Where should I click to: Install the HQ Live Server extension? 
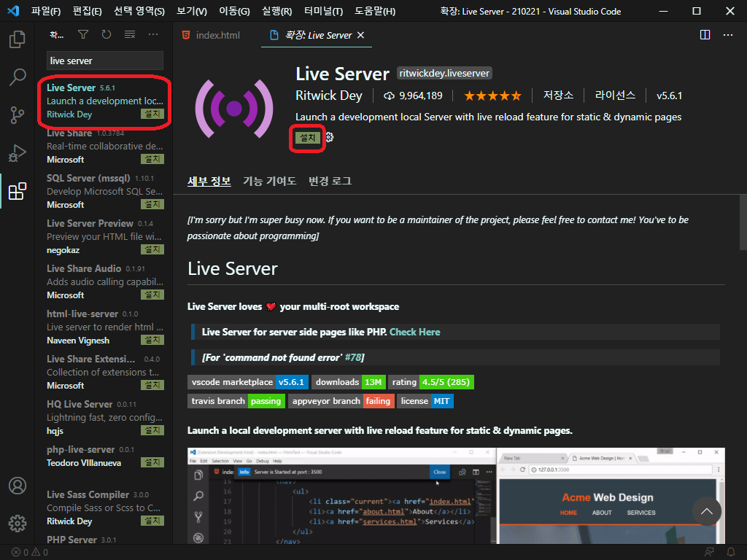(x=152, y=430)
